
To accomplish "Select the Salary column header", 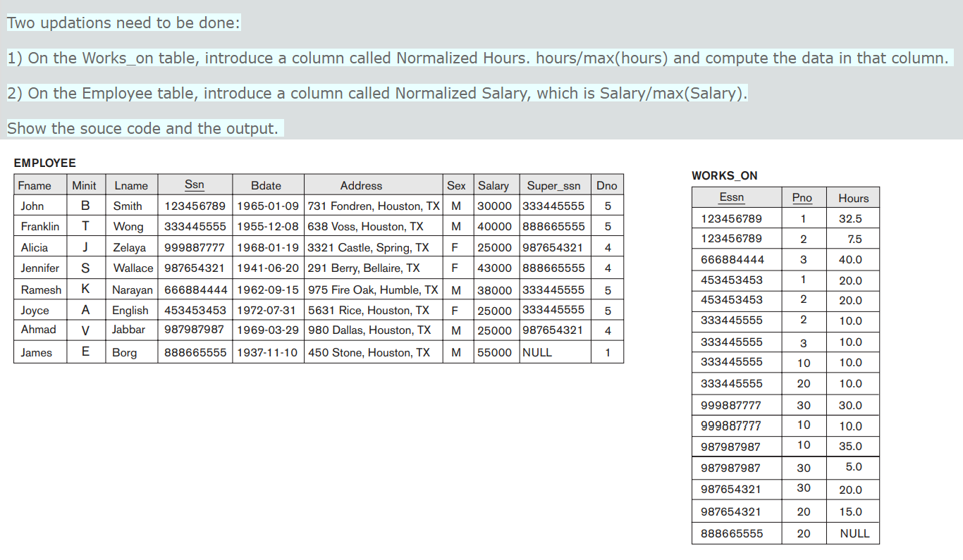I will click(495, 185).
